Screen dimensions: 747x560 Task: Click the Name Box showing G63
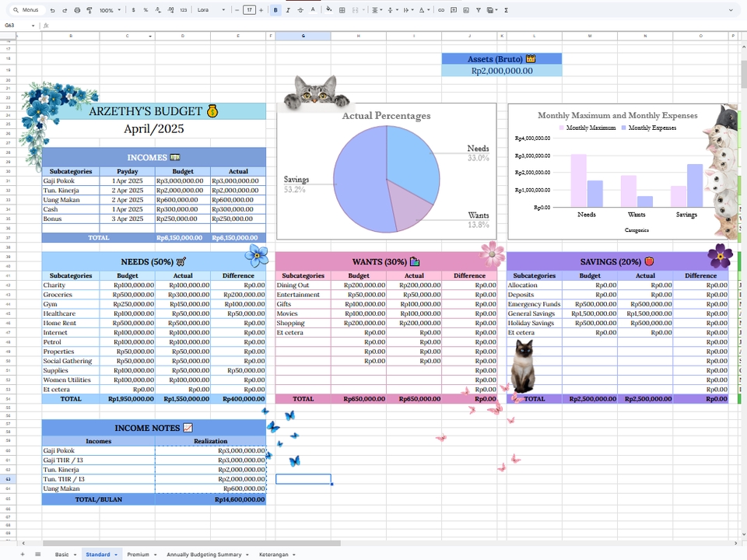pos(12,25)
